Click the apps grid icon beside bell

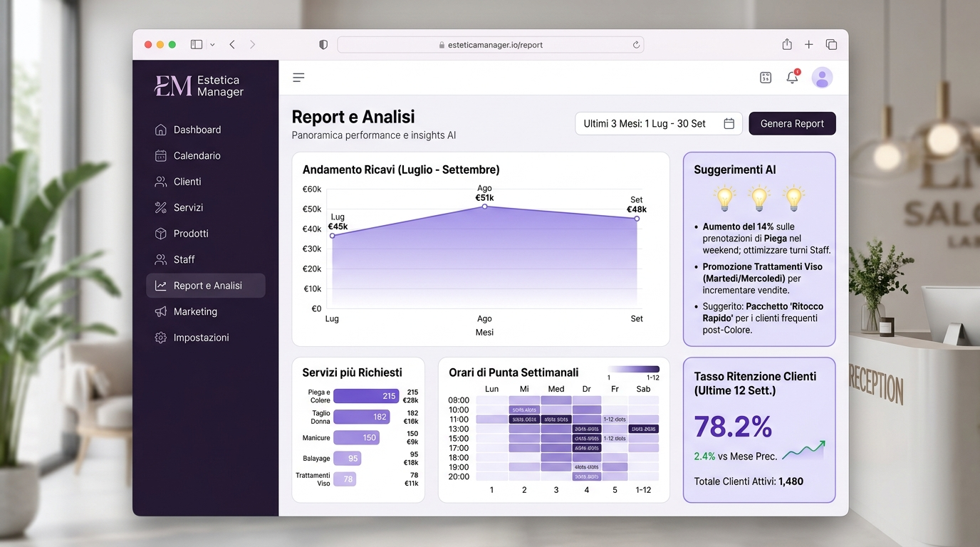(x=766, y=78)
